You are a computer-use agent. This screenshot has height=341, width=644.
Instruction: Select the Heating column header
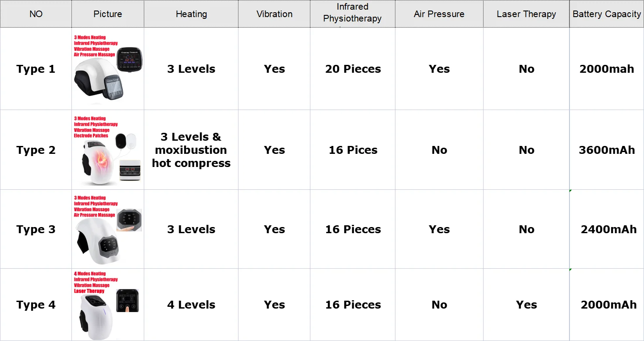191,14
